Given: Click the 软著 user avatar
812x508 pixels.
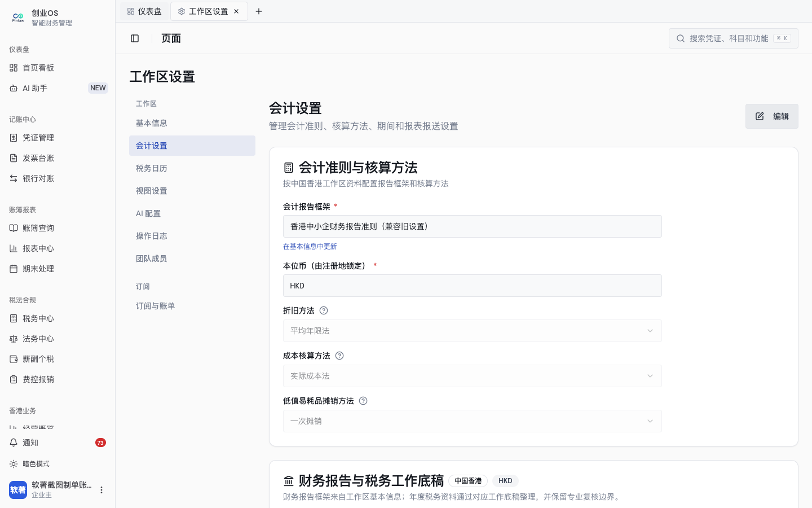Looking at the screenshot, I should tap(18, 490).
